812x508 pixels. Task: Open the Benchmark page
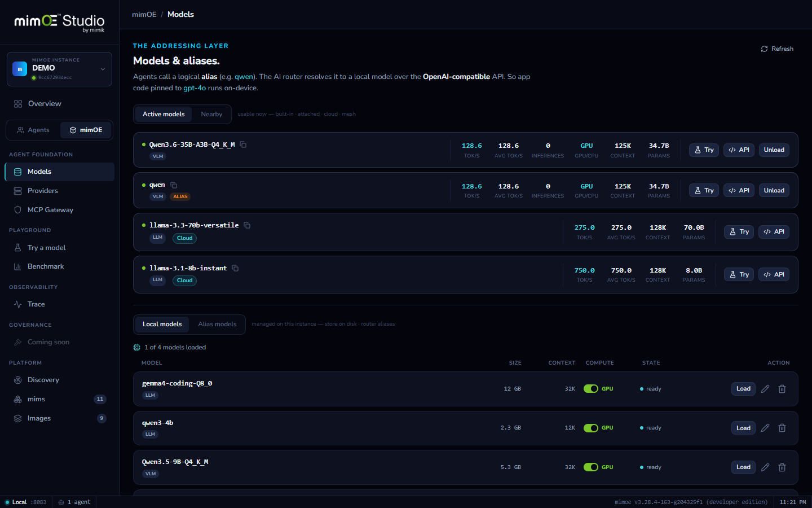tap(59, 266)
